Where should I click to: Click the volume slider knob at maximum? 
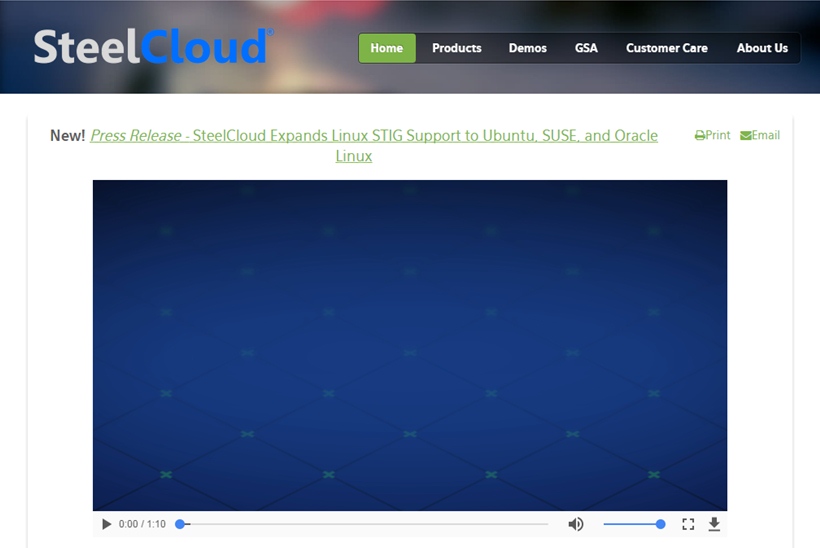(x=660, y=524)
